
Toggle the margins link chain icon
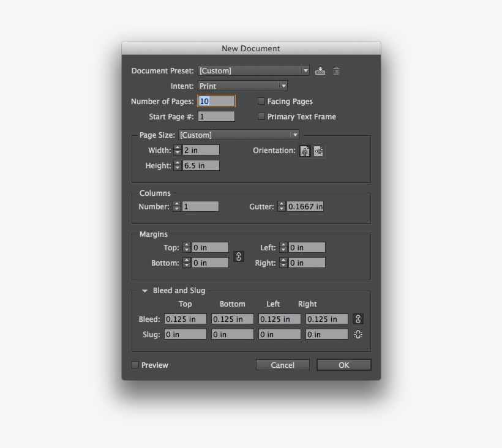239,257
